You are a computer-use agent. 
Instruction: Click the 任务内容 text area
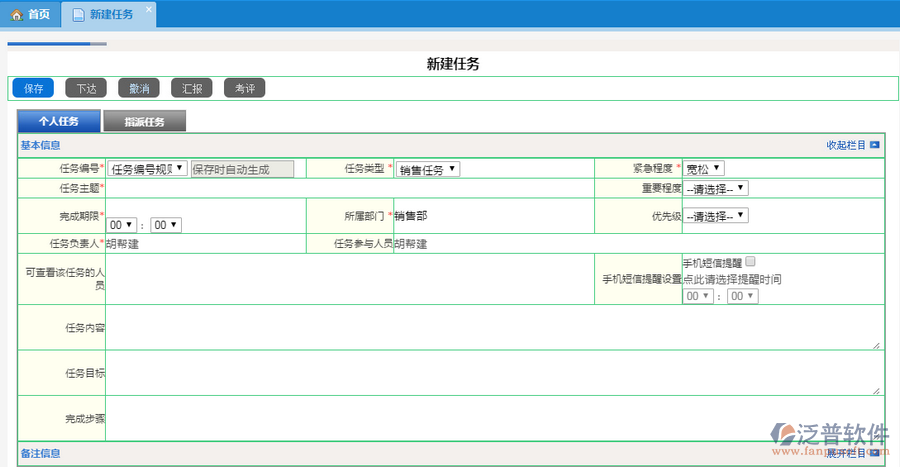point(494,327)
